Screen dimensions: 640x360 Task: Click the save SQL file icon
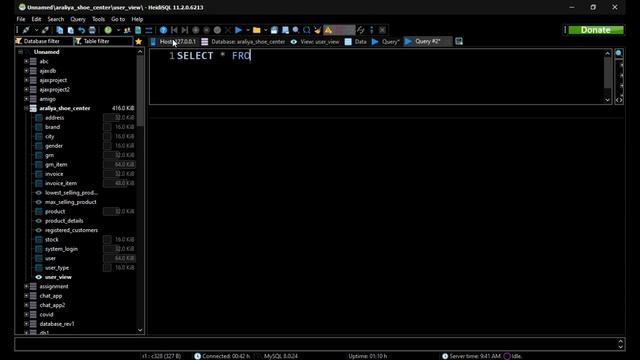click(274, 30)
